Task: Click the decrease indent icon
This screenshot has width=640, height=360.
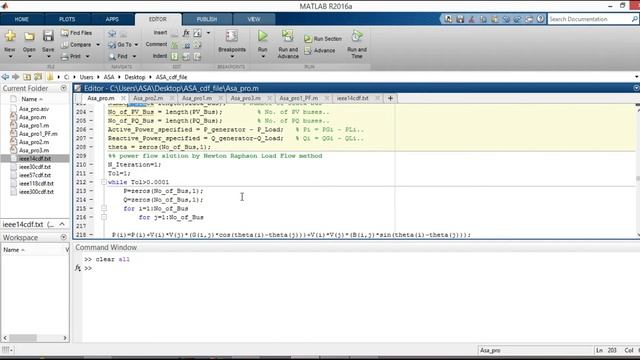Action: click(x=198, y=56)
